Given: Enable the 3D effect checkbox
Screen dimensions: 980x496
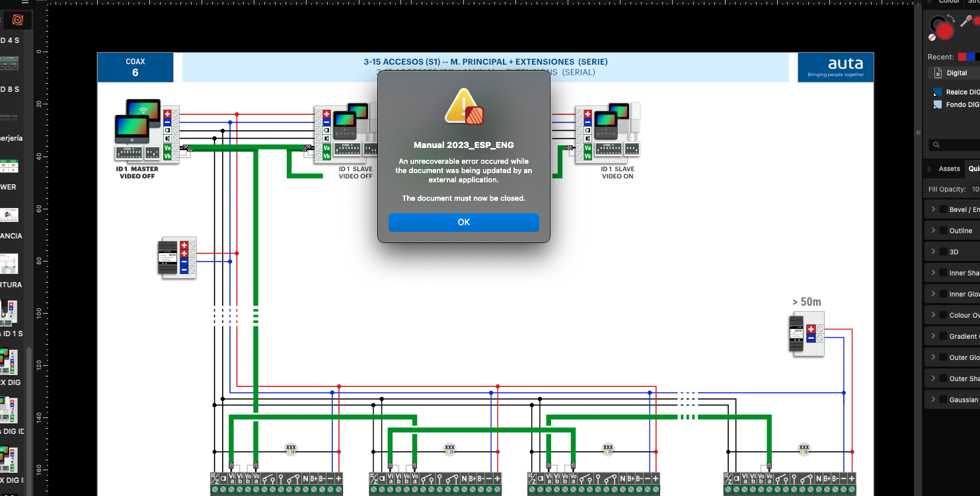Looking at the screenshot, I should [x=943, y=252].
